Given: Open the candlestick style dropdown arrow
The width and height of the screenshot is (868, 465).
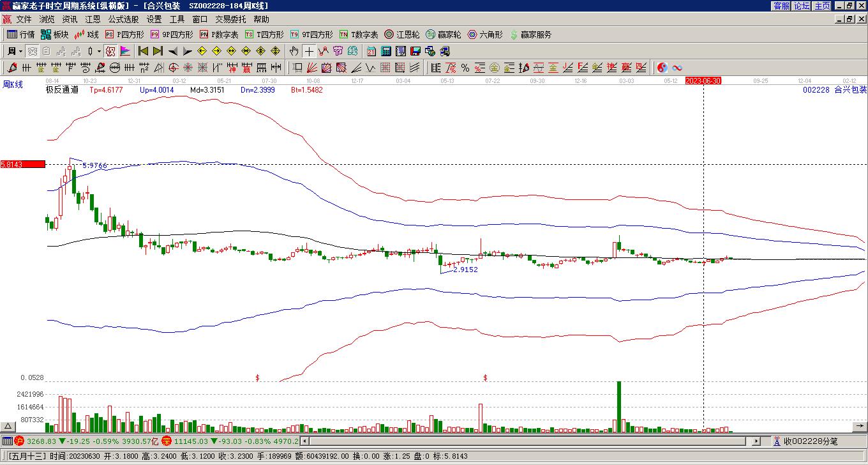Looking at the screenshot, I should [99, 51].
